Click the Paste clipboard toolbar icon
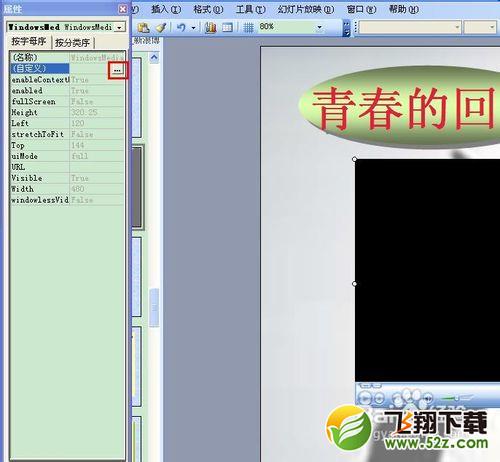This screenshot has width=500, height=462. (144, 27)
